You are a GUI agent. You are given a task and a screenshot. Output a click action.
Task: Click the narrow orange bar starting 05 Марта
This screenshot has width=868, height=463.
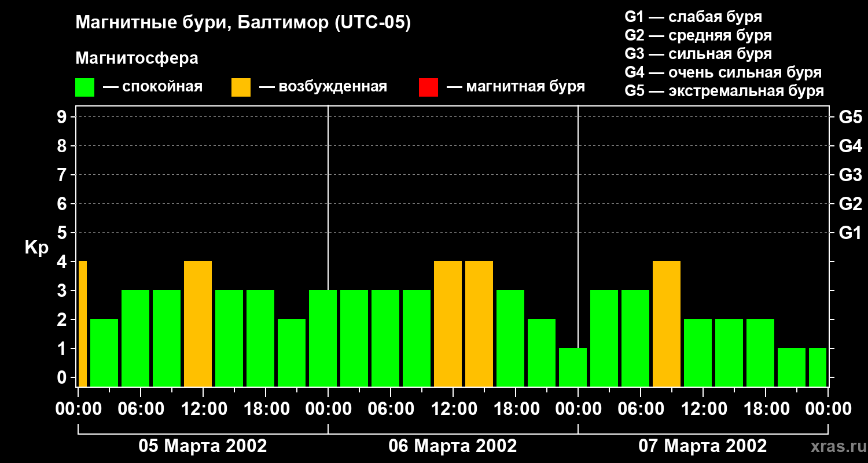[83, 324]
